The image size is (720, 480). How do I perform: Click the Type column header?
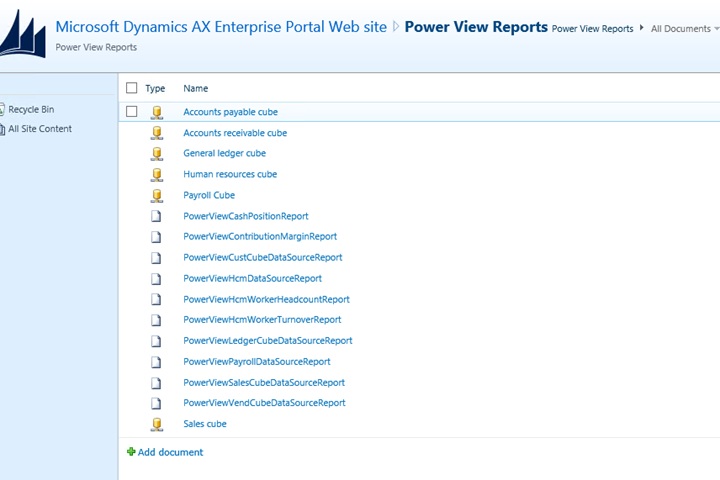[x=155, y=88]
